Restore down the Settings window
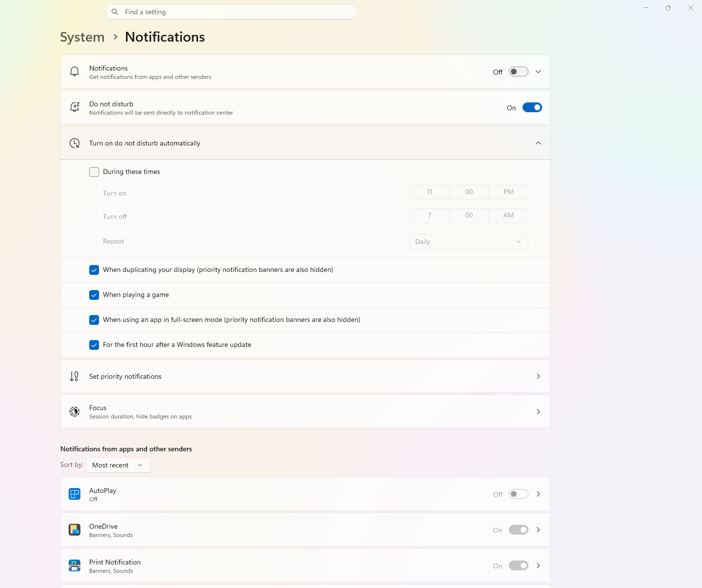The width and height of the screenshot is (702, 588). [x=668, y=8]
